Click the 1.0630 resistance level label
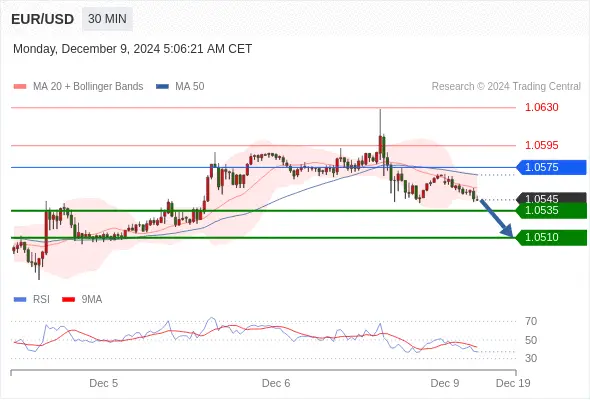This screenshot has width=590, height=400. [541, 107]
